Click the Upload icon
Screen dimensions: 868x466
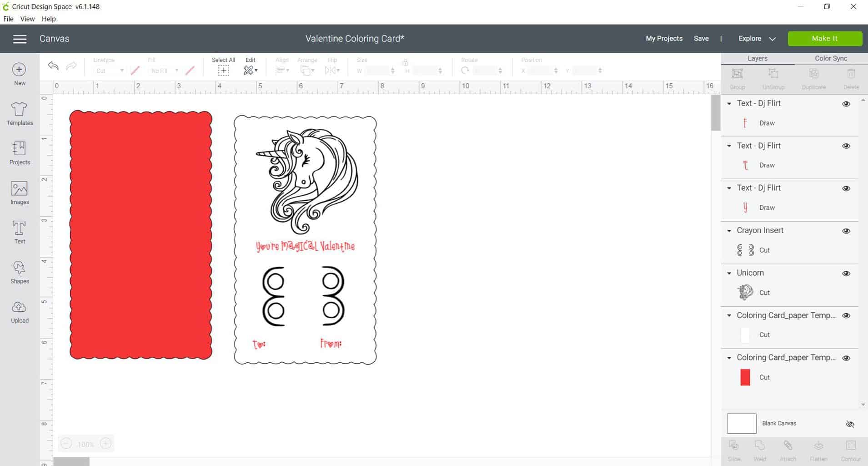[20, 311]
